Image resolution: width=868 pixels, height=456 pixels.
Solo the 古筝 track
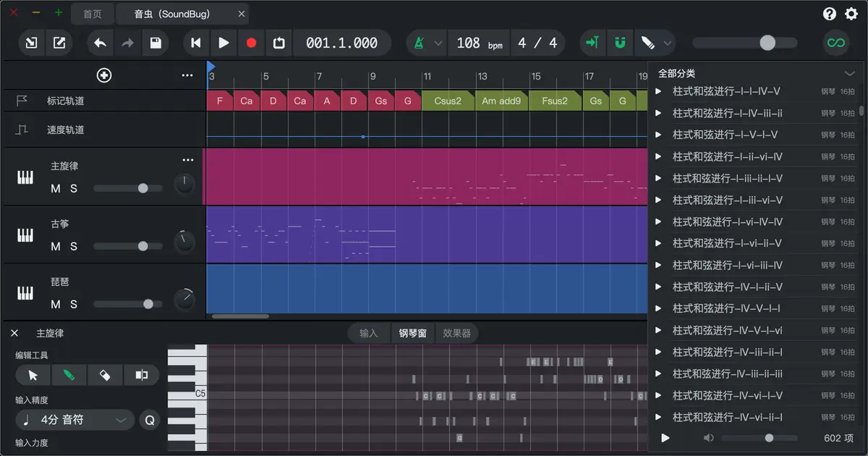coord(73,246)
